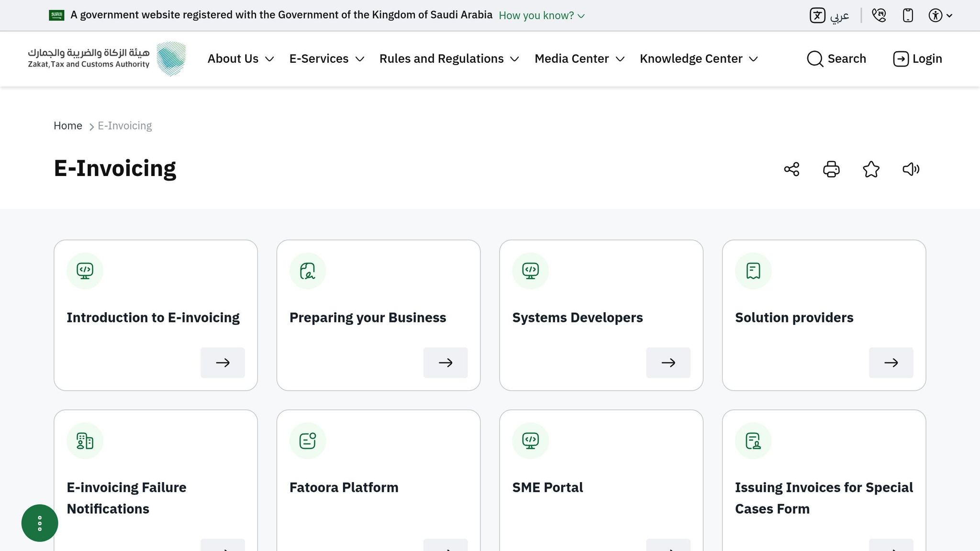
Task: Click the share page icon
Action: coord(791,169)
